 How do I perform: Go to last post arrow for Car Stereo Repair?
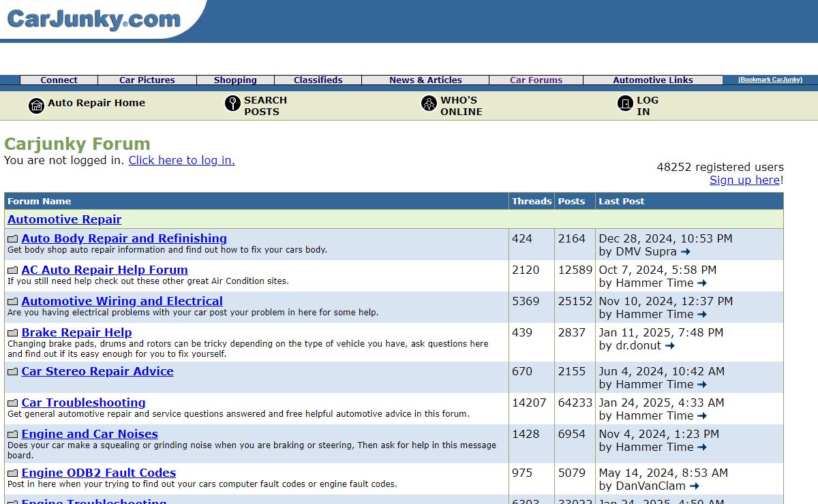(x=702, y=385)
